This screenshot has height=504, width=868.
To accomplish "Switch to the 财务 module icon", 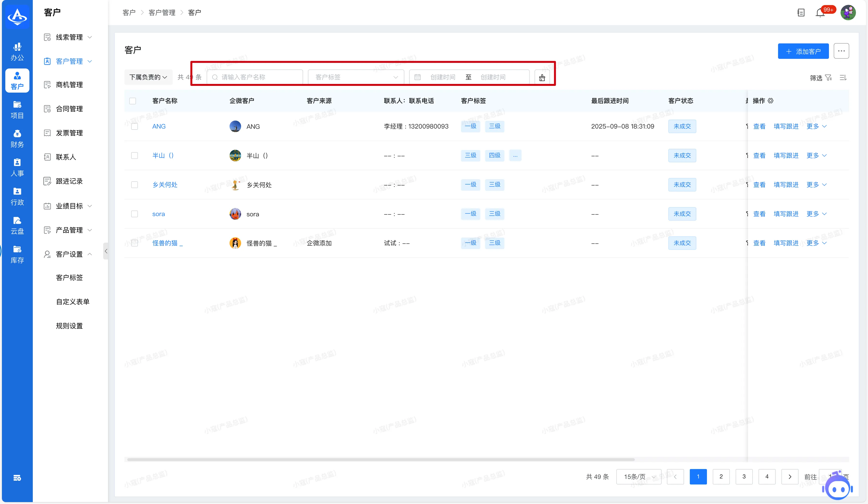I will coord(17,138).
